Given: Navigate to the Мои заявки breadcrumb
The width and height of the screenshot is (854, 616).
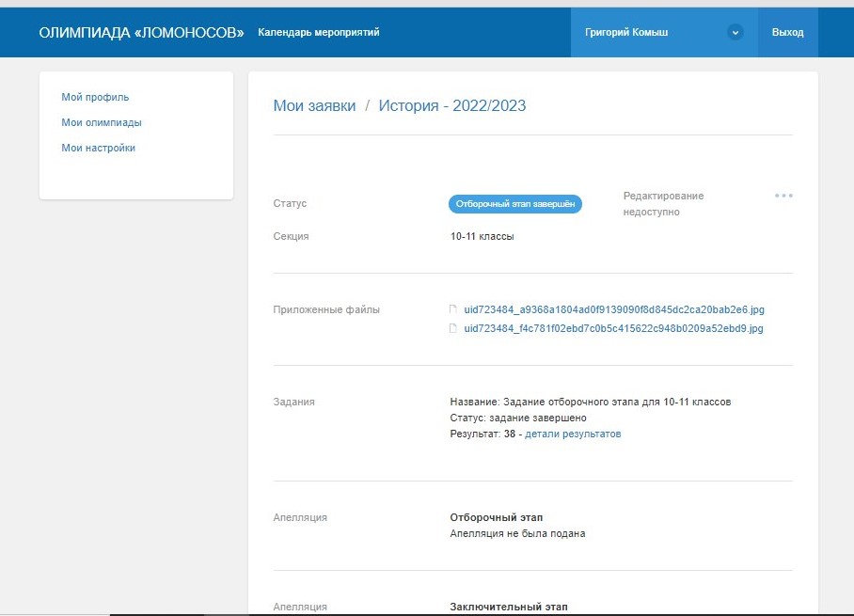Looking at the screenshot, I should (x=314, y=105).
